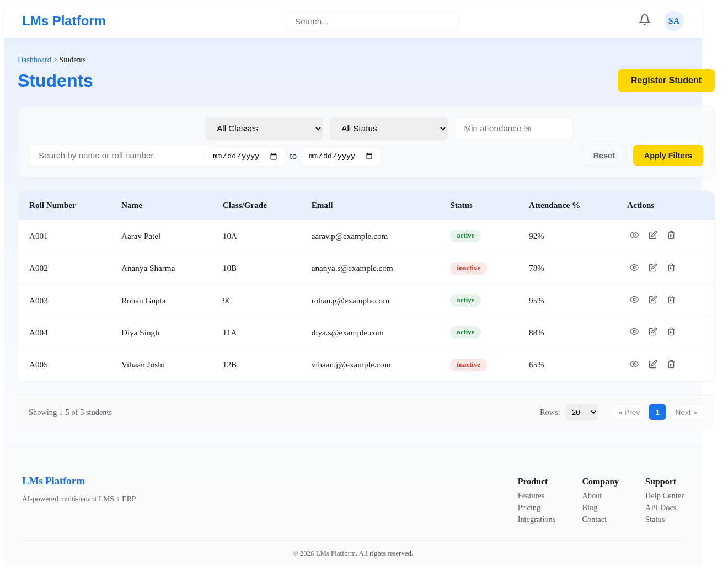Viewport: 728px width, 571px height.
Task: Select page 1 in pagination
Action: tap(657, 412)
